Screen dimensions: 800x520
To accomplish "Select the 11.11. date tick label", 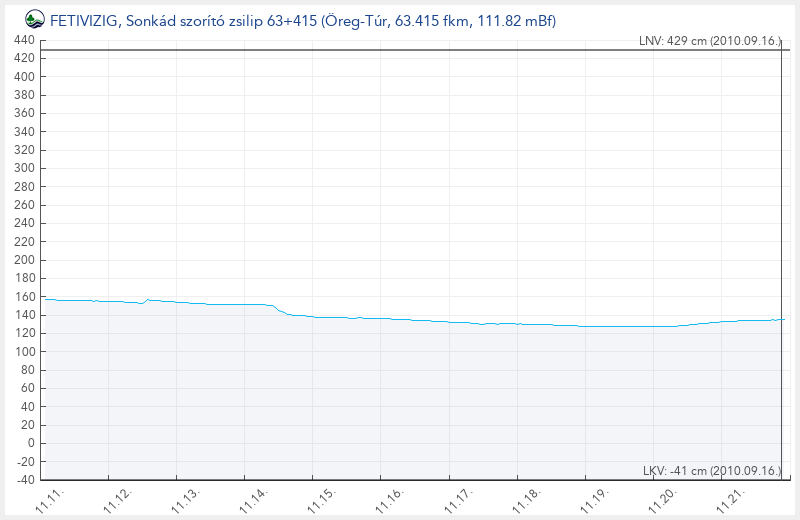I will click(x=49, y=497).
